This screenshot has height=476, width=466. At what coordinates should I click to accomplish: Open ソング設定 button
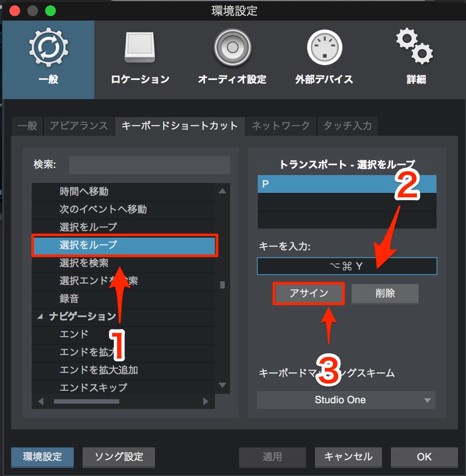[119, 457]
